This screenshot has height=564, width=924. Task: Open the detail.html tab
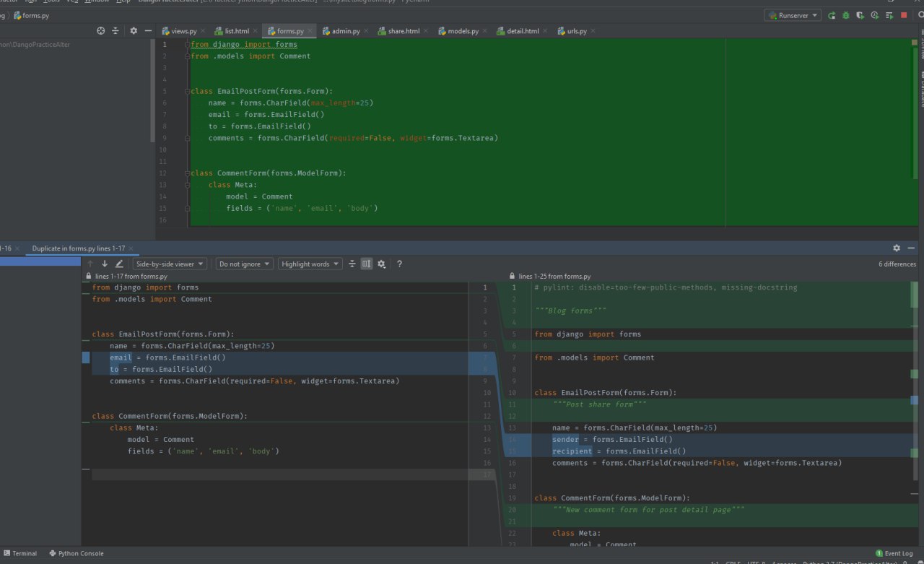pos(523,31)
